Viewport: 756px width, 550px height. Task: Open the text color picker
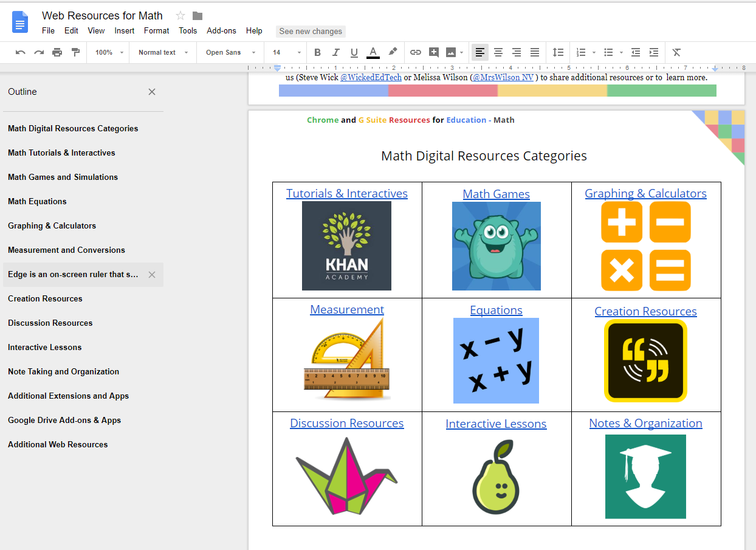[373, 52]
